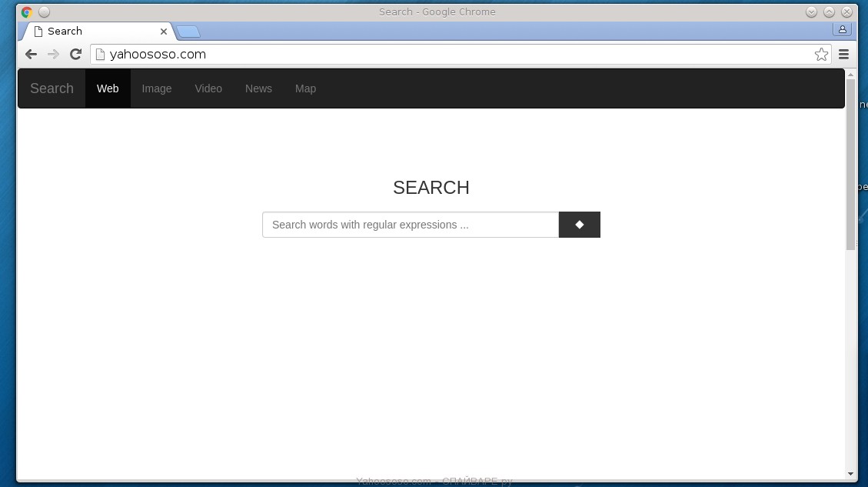Reload the yahoososo.com page
This screenshot has width=868, height=487.
click(x=76, y=54)
